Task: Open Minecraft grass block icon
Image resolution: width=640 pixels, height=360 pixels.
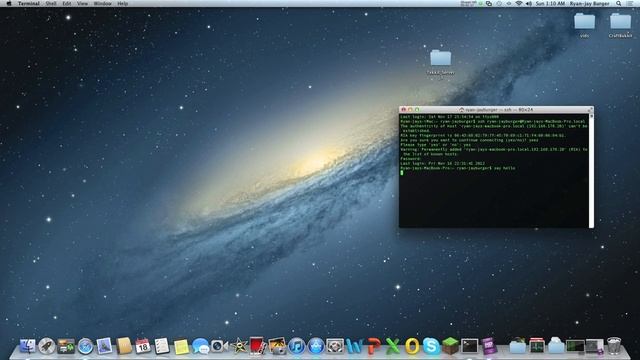Action: [x=450, y=346]
